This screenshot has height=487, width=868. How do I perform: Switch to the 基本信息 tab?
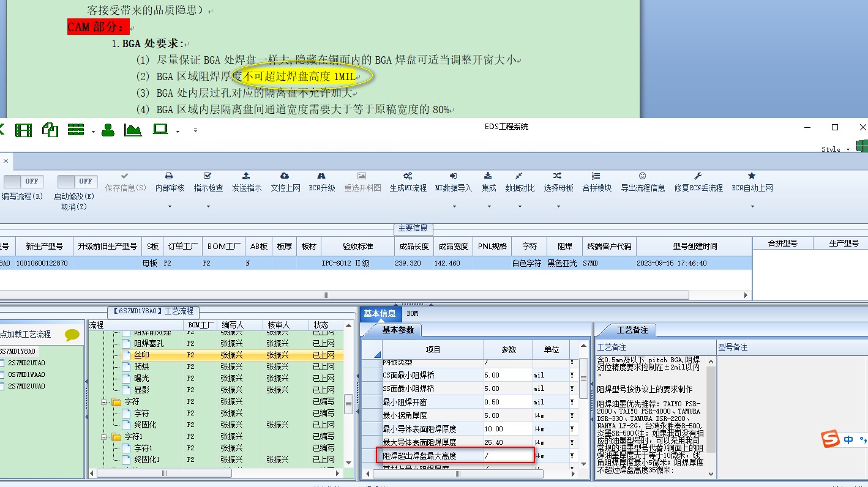380,313
